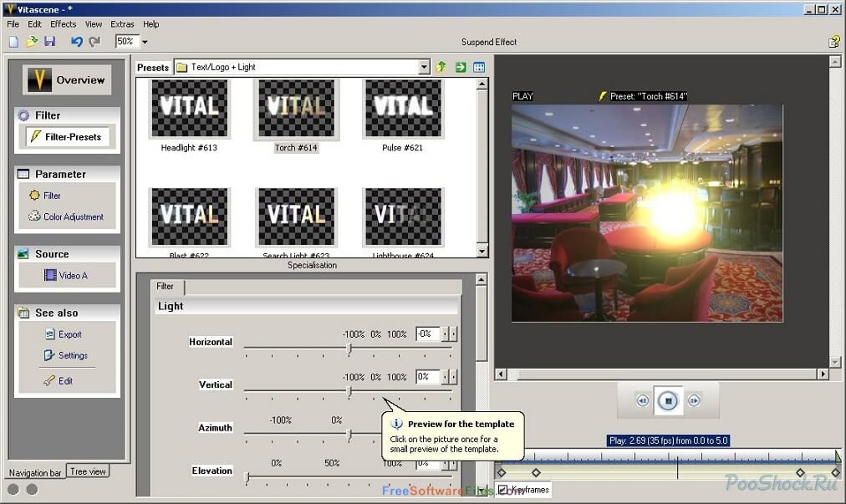846x504 pixels.
Task: Click Edit under See also
Action: [x=59, y=380]
